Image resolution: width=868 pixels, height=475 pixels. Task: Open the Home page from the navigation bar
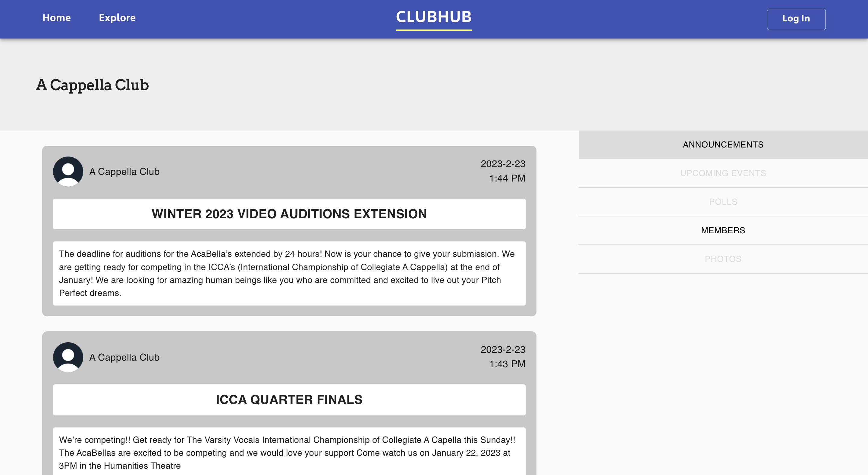56,18
